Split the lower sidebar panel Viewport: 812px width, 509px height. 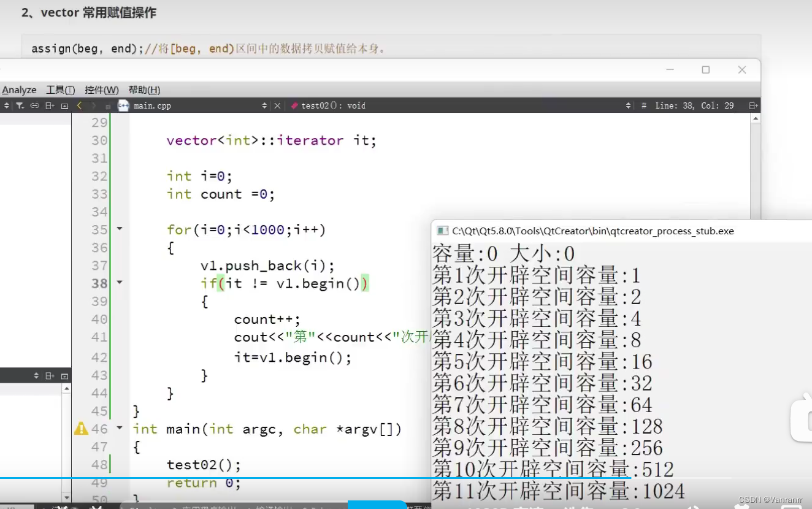(50, 375)
